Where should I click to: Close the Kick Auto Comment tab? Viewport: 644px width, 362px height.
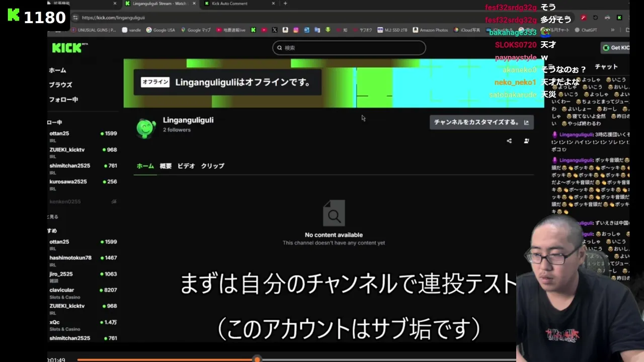point(274,4)
